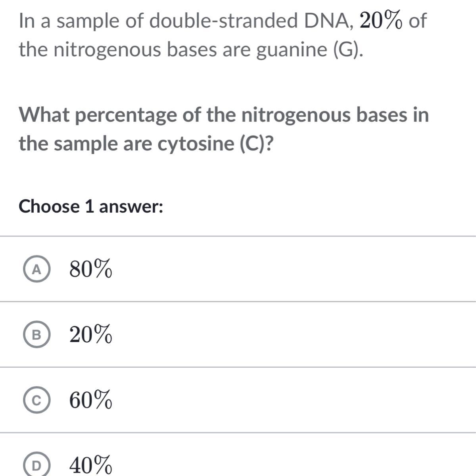Click the 40% answer text
The width and height of the screenshot is (476, 476).
coord(91,466)
